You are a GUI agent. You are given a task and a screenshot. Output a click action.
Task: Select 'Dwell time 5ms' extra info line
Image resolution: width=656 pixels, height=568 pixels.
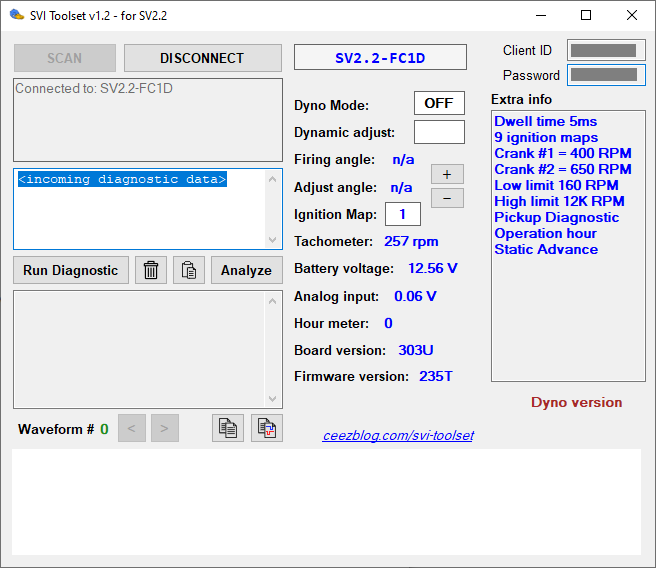545,121
